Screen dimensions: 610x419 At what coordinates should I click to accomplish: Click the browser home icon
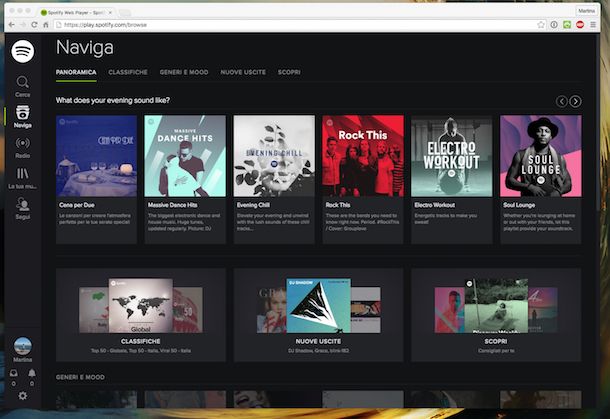(46, 25)
